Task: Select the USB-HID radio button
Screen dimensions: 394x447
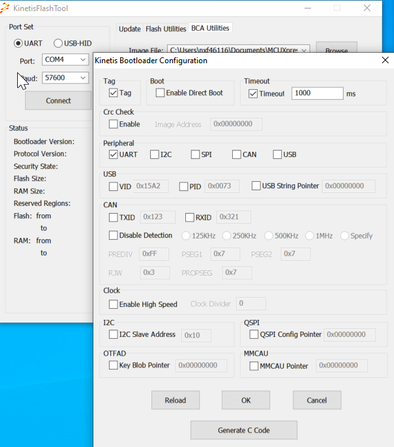Action: pos(58,43)
